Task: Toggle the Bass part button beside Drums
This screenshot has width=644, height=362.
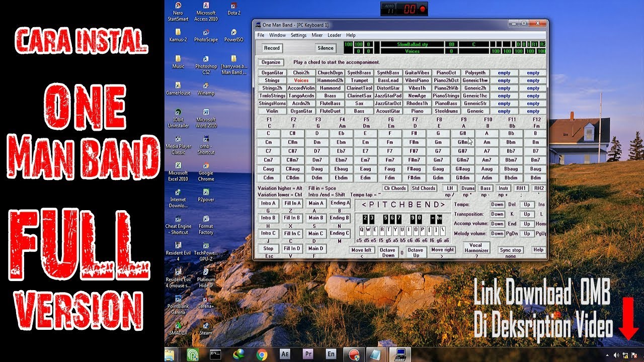Action: coord(486,188)
